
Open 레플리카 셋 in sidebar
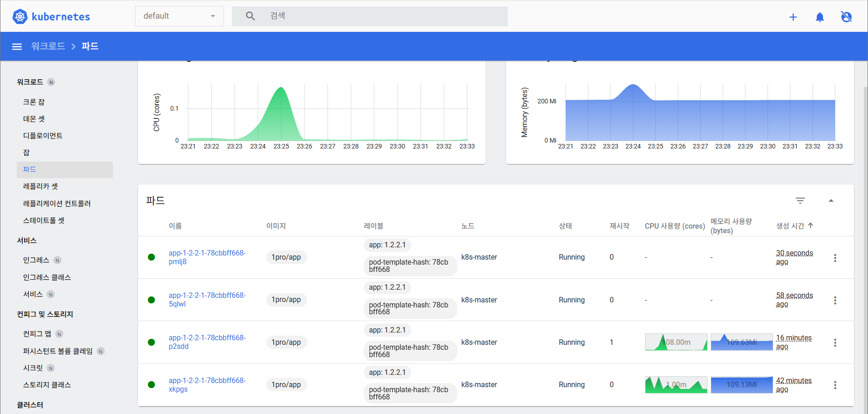pos(41,186)
